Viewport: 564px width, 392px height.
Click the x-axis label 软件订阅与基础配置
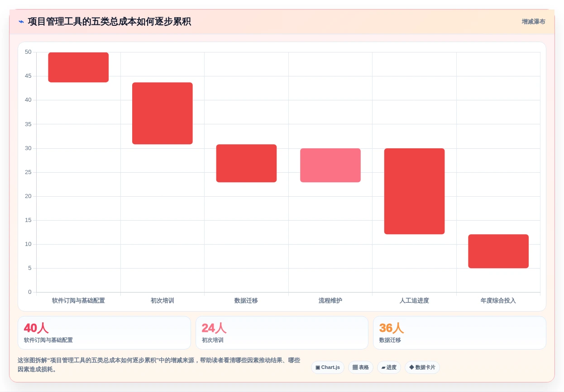coord(78,301)
